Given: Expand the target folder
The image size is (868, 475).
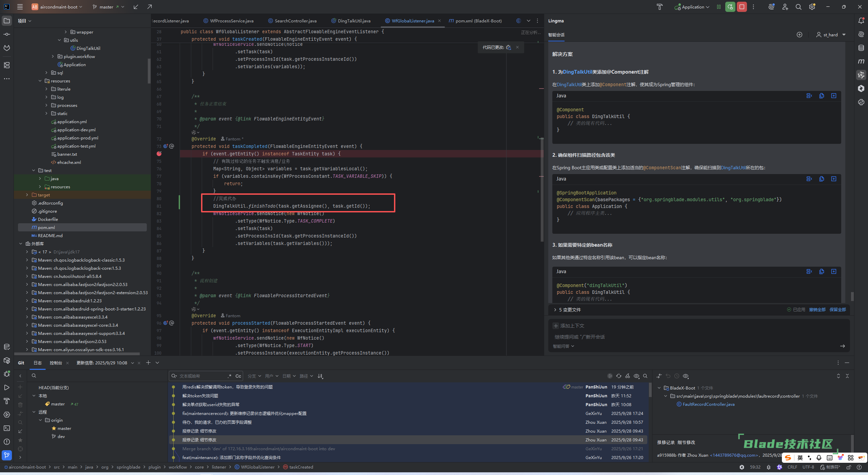Looking at the screenshot, I should pyautogui.click(x=27, y=195).
